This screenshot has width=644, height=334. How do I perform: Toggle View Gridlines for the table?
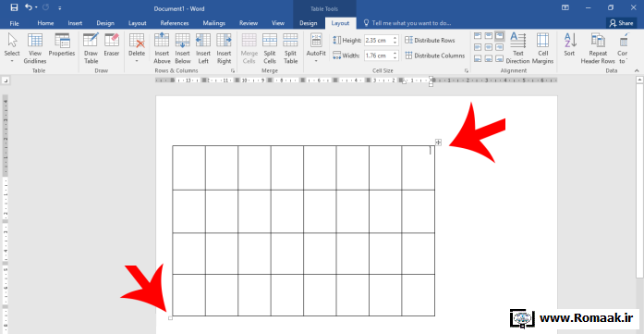tap(35, 48)
